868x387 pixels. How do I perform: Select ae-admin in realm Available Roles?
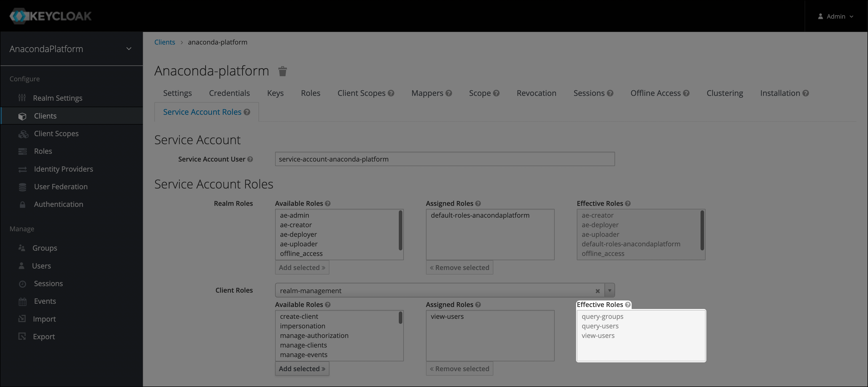tap(294, 215)
